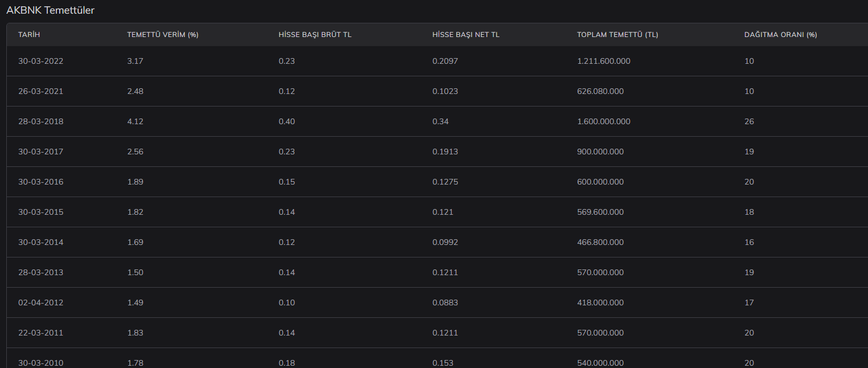This screenshot has height=368, width=868.
Task: Select the HİSSE BAŞI BRÜT TL header
Action: 315,35
